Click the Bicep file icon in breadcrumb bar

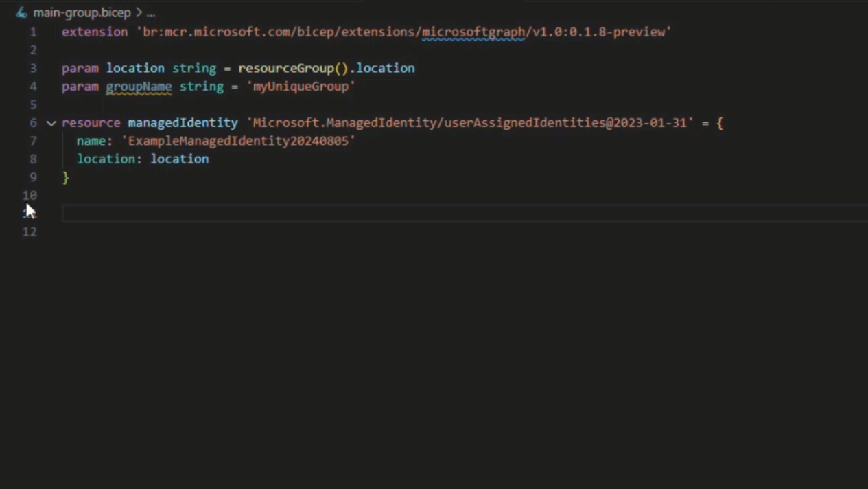click(x=21, y=12)
